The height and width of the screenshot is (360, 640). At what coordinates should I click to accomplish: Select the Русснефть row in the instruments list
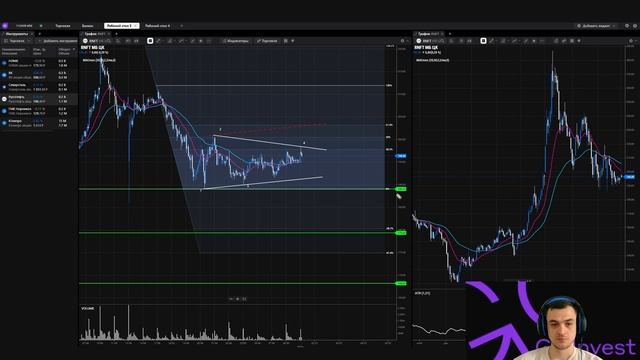point(39,99)
